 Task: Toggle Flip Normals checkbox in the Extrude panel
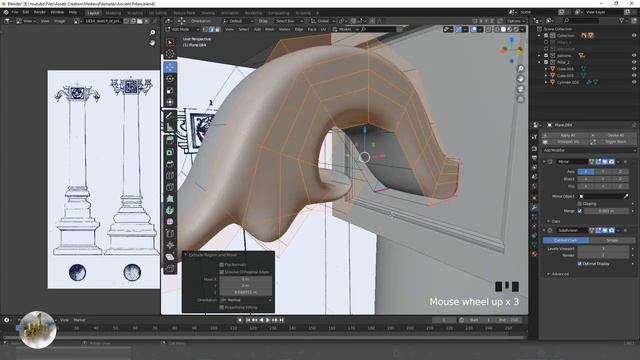click(x=222, y=264)
